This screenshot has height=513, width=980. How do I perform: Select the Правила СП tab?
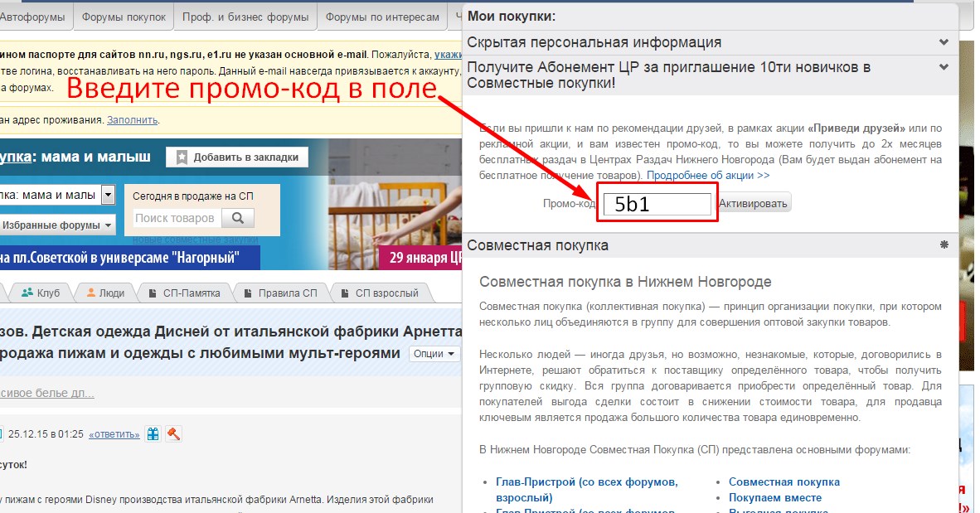[279, 293]
